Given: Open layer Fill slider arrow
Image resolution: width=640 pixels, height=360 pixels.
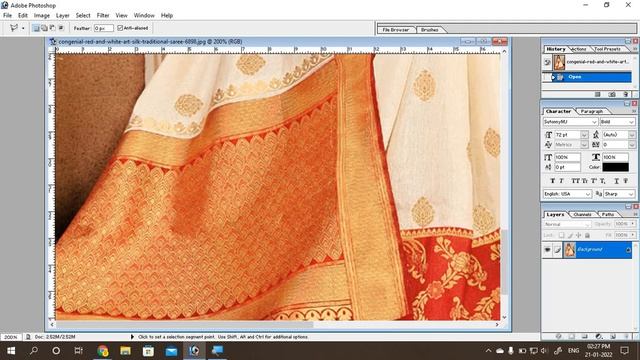Looking at the screenshot, I should point(633,235).
